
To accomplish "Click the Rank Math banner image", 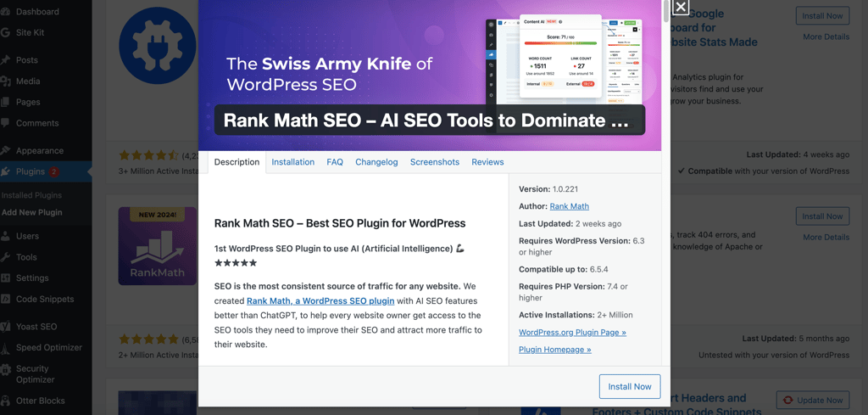I will pyautogui.click(x=430, y=76).
